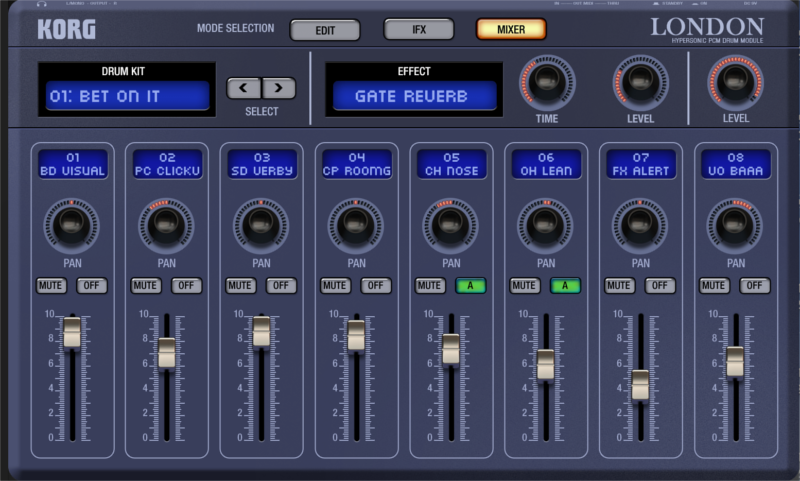The height and width of the screenshot is (481, 800).
Task: Click the PAN knob on FX ALERT
Action: pos(640,225)
